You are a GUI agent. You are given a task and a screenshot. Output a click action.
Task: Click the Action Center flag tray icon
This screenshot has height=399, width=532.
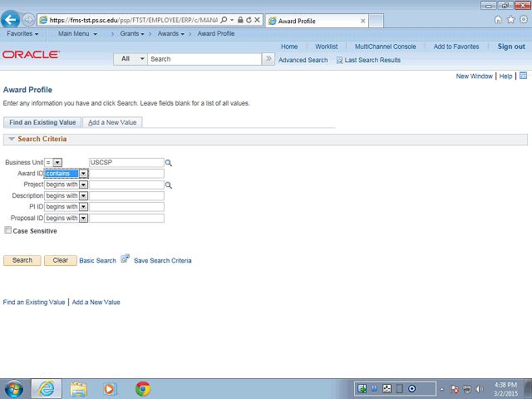(455, 389)
